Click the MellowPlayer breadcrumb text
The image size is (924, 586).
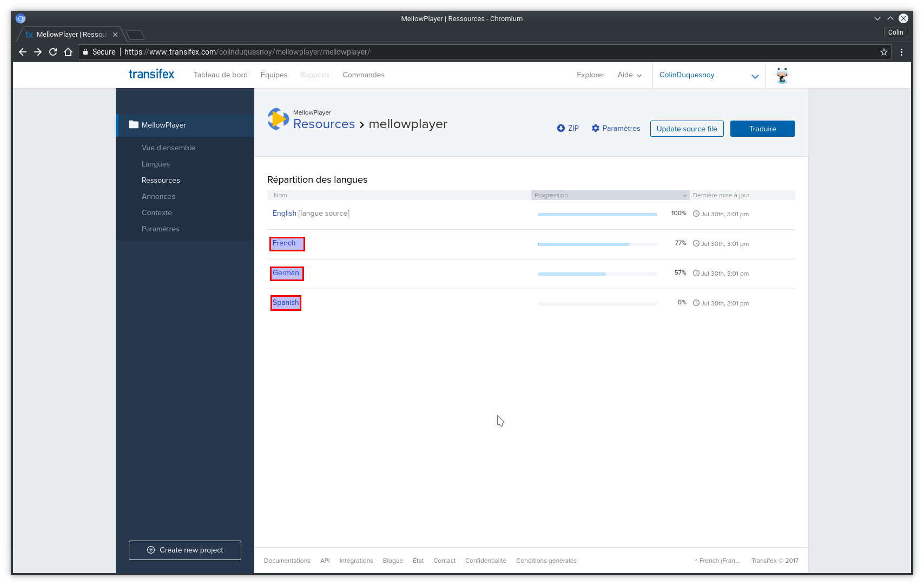pos(312,112)
